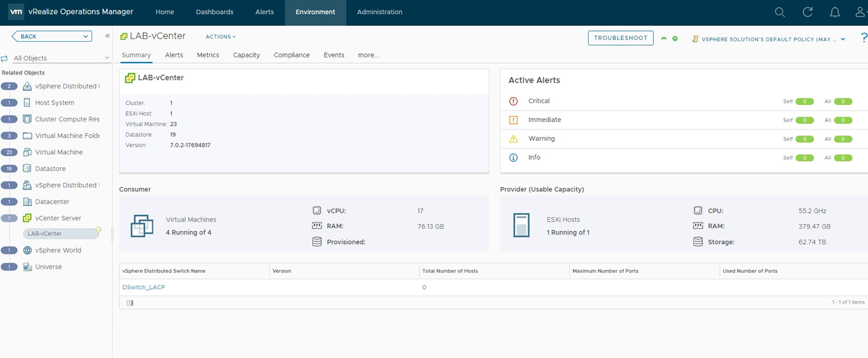
Task: Go to the Home menu
Action: coord(165,12)
